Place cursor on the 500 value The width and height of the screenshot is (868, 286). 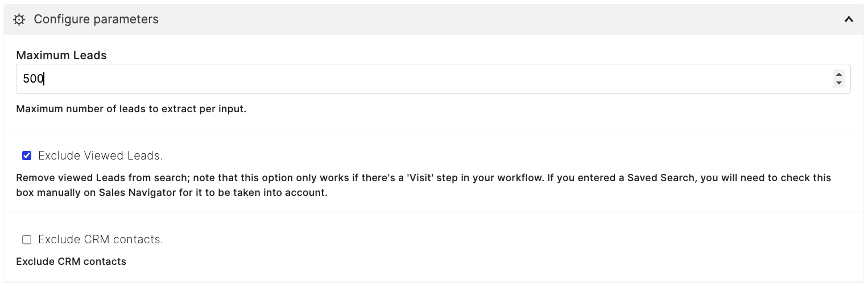[33, 79]
